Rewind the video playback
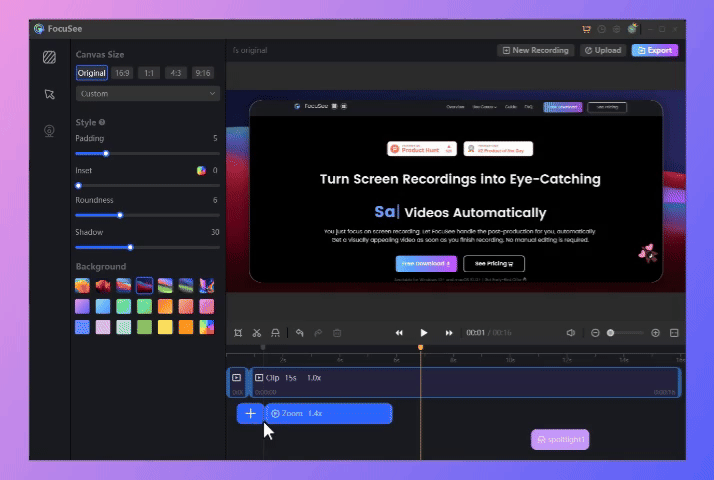Image resolution: width=714 pixels, height=480 pixels. (399, 333)
